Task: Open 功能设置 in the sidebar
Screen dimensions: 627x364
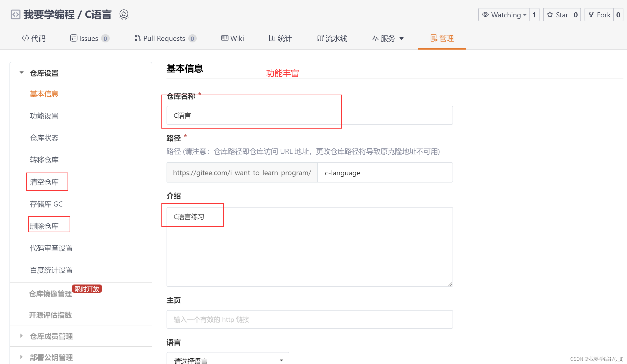Action: pyautogui.click(x=44, y=116)
